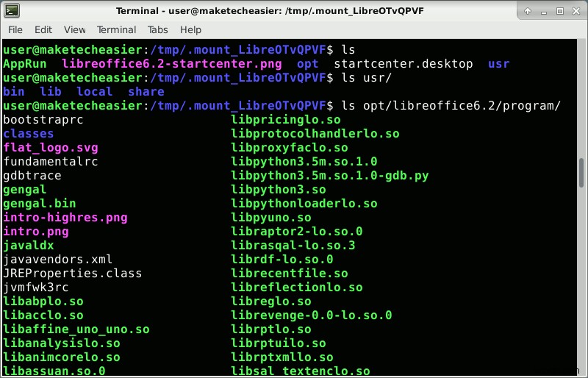Click AppRun in the first ls output
Viewport: 588px width, 378px height.
(25, 64)
